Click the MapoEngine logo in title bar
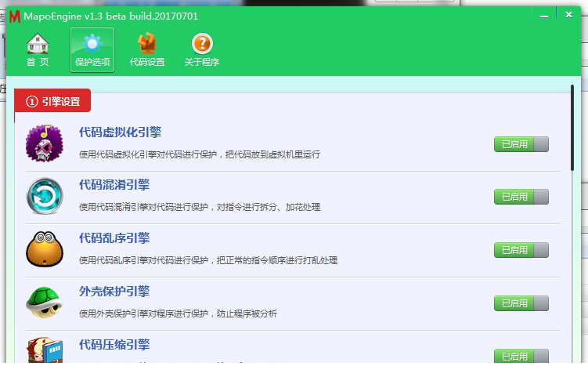 pyautogui.click(x=13, y=16)
